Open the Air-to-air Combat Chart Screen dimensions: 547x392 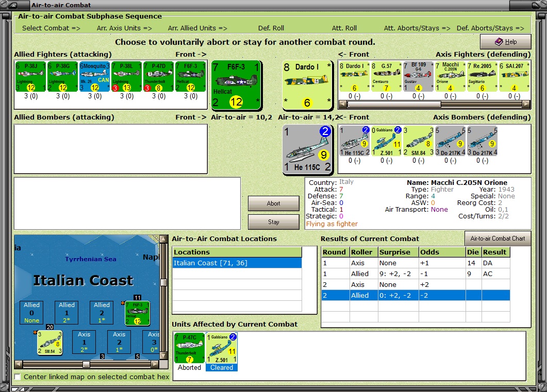pos(498,238)
